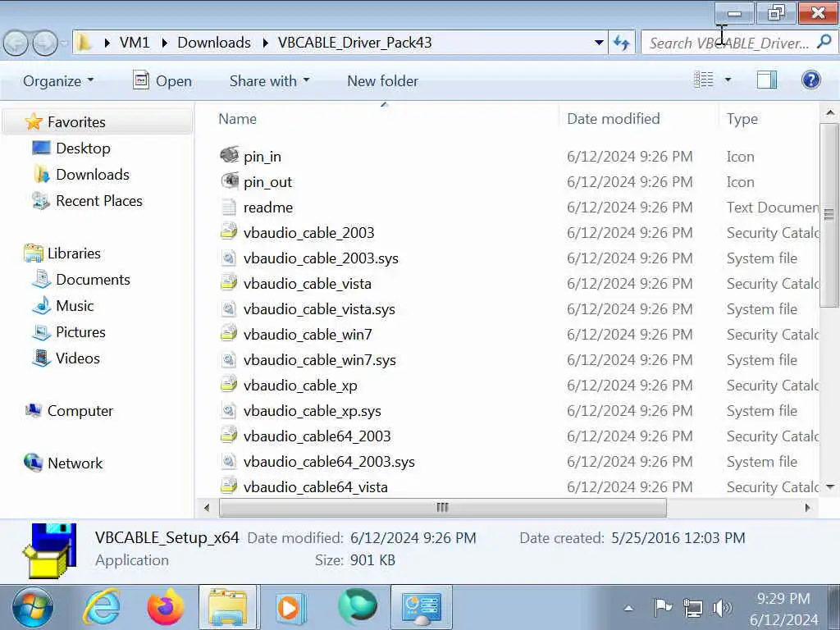
Task: Select vbaudio_cable_2003 security catalog icon
Action: (230, 232)
